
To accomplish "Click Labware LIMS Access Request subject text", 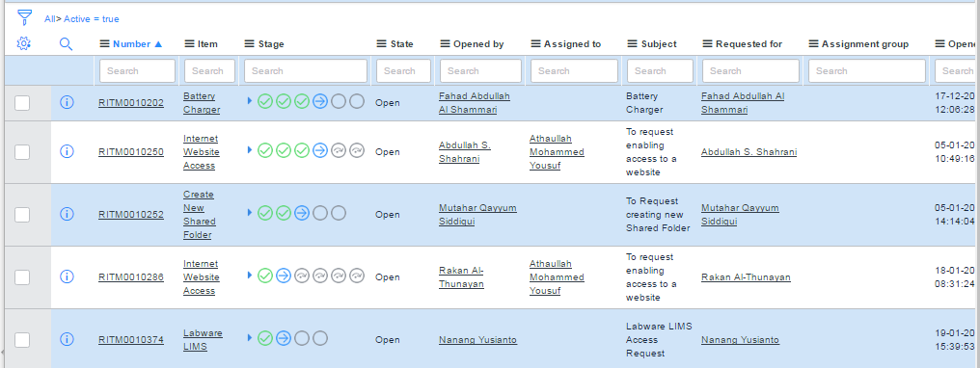I will pos(659,340).
